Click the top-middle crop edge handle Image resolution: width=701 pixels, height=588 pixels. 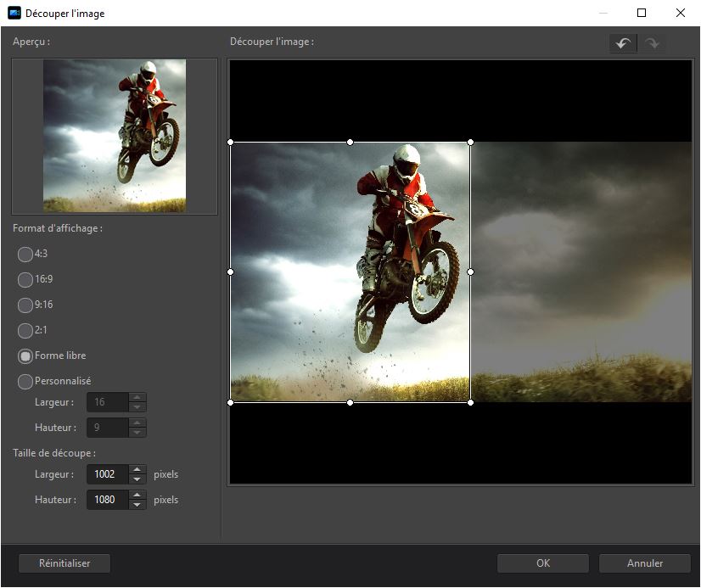point(350,143)
